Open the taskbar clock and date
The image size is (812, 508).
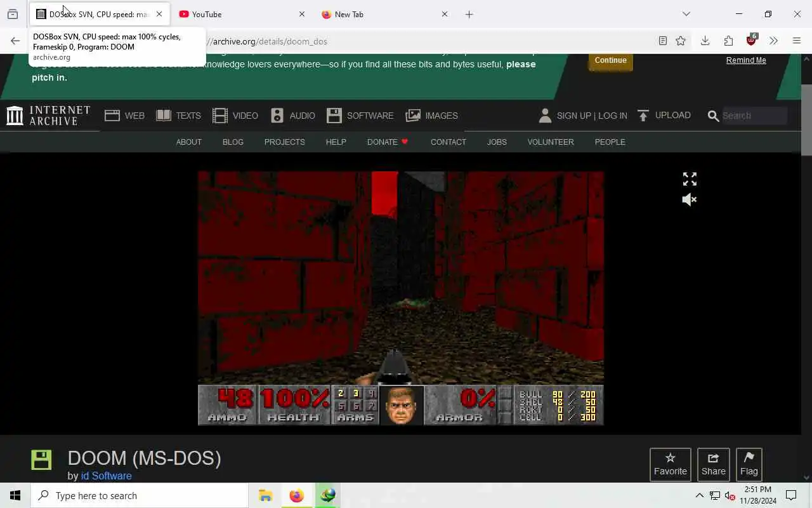point(758,495)
